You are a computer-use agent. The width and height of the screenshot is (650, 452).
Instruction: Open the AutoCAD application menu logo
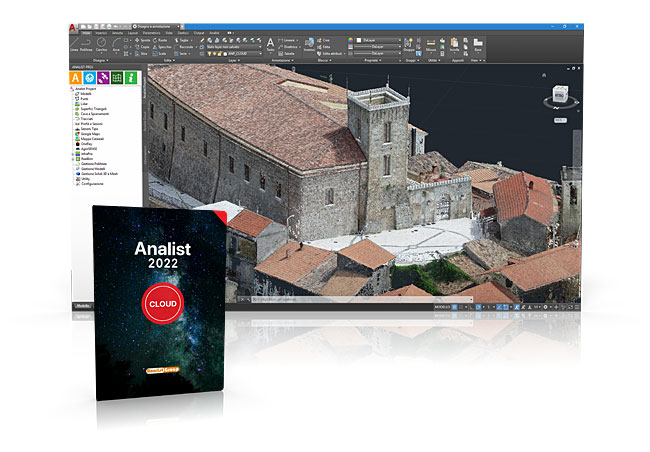pos(73,28)
